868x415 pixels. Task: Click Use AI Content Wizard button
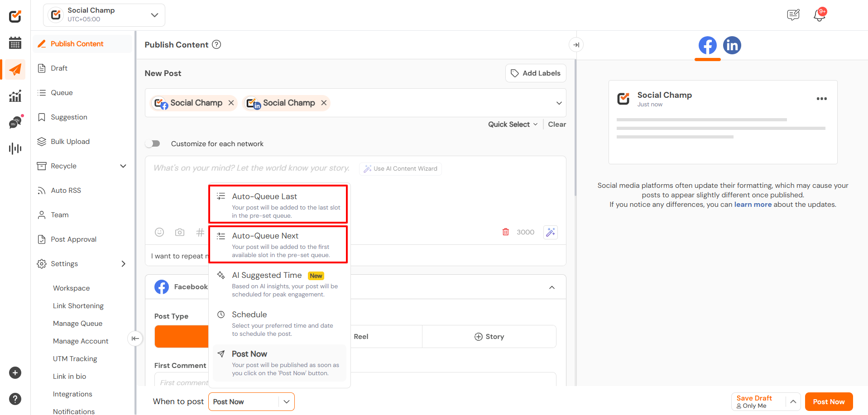coord(401,168)
